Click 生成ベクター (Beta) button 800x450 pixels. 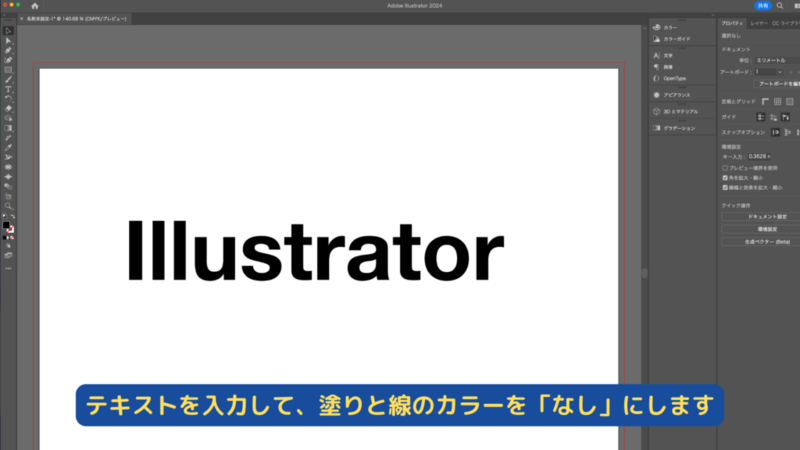761,242
